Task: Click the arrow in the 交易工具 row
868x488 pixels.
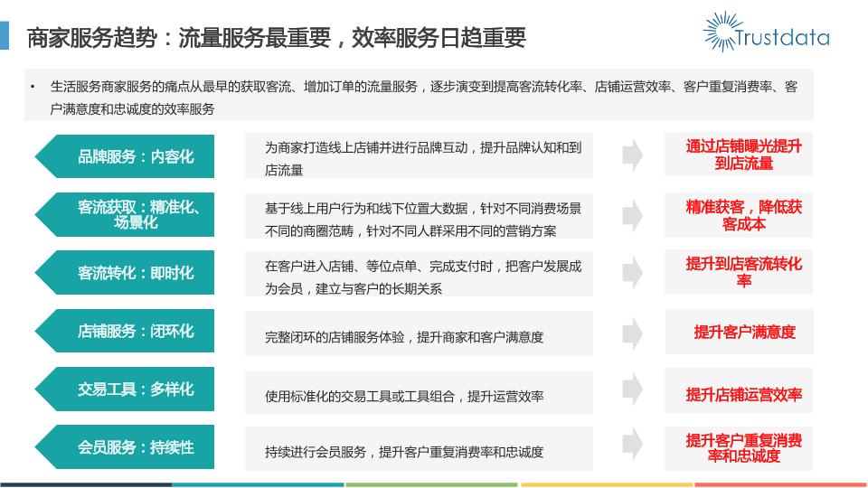Action: (x=632, y=389)
